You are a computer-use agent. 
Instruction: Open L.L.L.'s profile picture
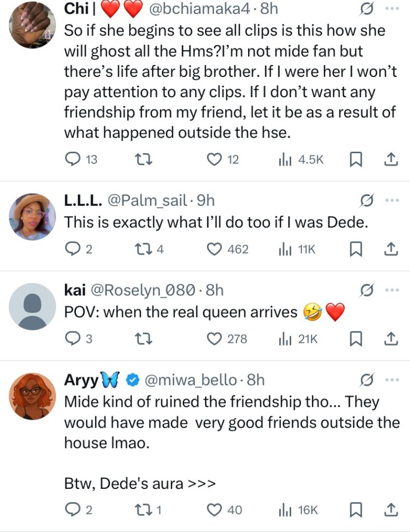[33, 217]
